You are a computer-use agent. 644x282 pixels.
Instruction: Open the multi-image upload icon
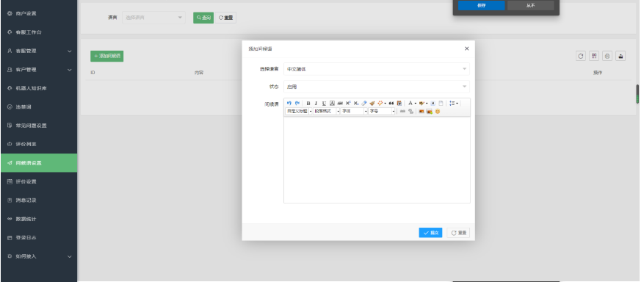[430, 111]
